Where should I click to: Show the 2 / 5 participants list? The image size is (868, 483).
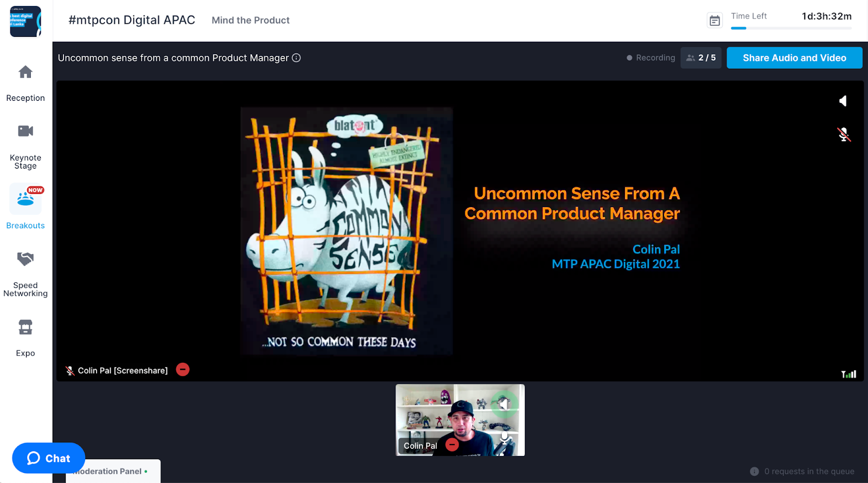coord(701,58)
